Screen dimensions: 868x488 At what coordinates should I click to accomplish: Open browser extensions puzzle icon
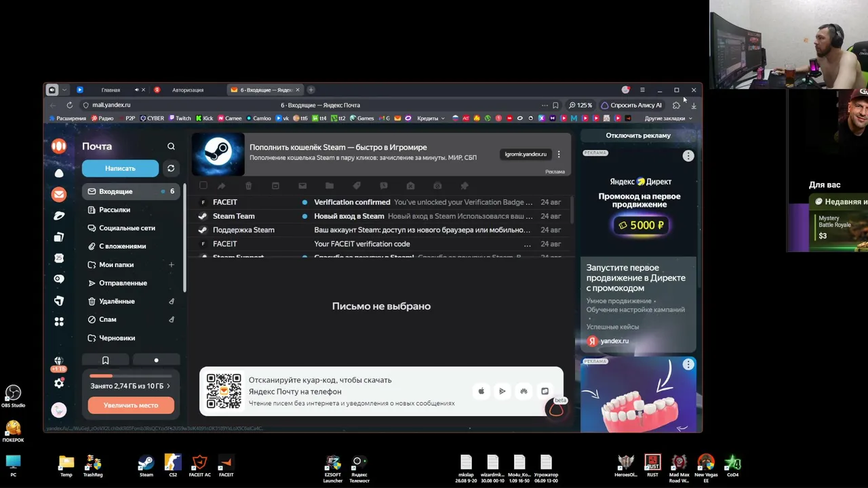(x=676, y=105)
